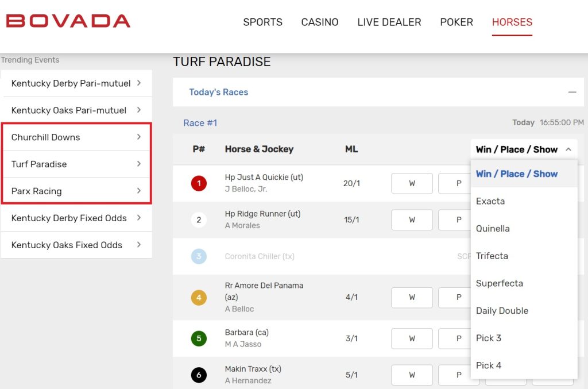
Task: Click jockey name M A Jasso
Action: coord(243,344)
